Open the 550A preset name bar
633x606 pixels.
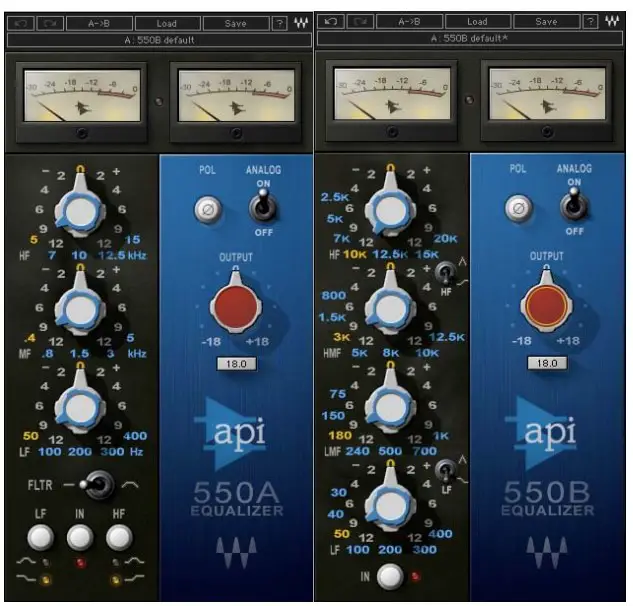point(159,40)
